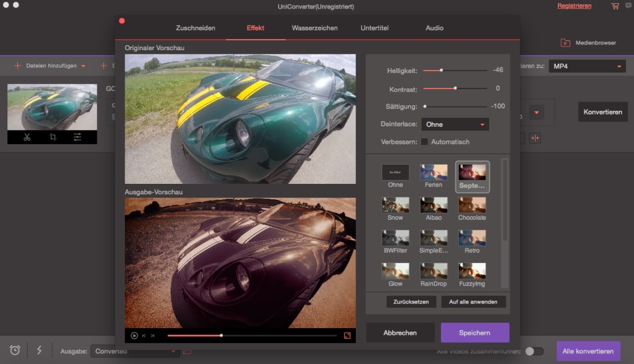The height and width of the screenshot is (364, 634).
Task: Click the Speichern button
Action: [x=475, y=332]
